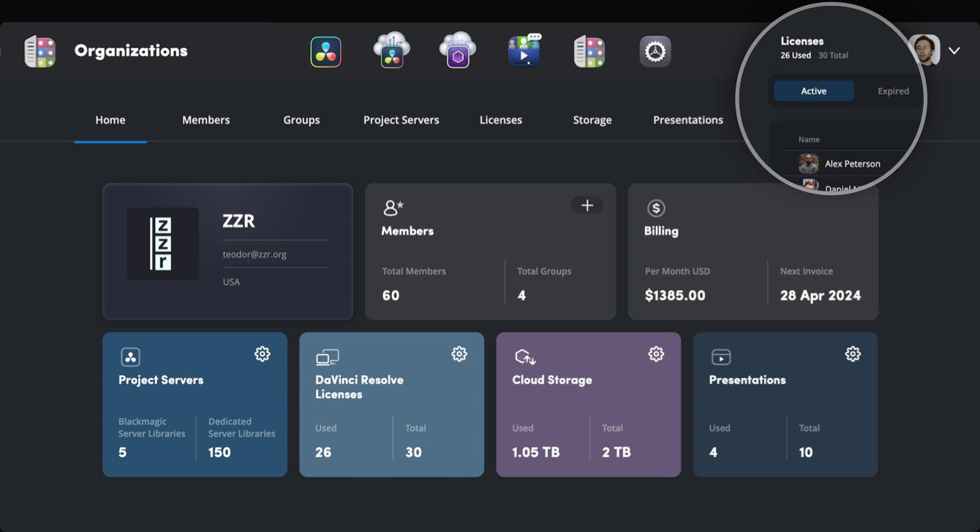The height and width of the screenshot is (532, 980).
Task: Switch to the Members tab
Action: pyautogui.click(x=206, y=120)
